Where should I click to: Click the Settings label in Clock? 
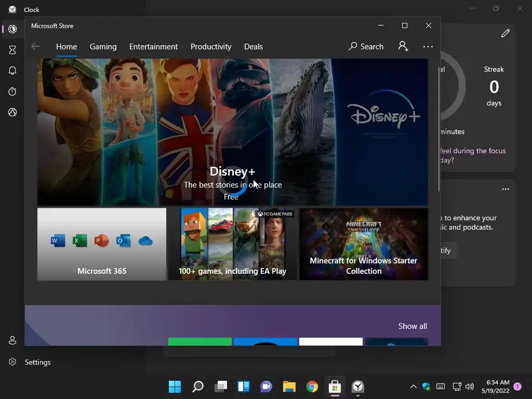37,362
